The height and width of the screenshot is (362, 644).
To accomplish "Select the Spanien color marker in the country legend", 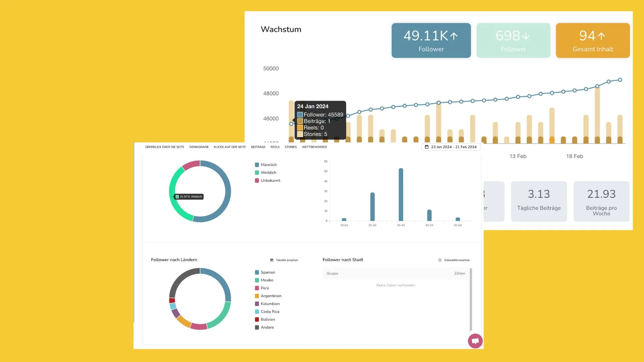I will point(257,272).
